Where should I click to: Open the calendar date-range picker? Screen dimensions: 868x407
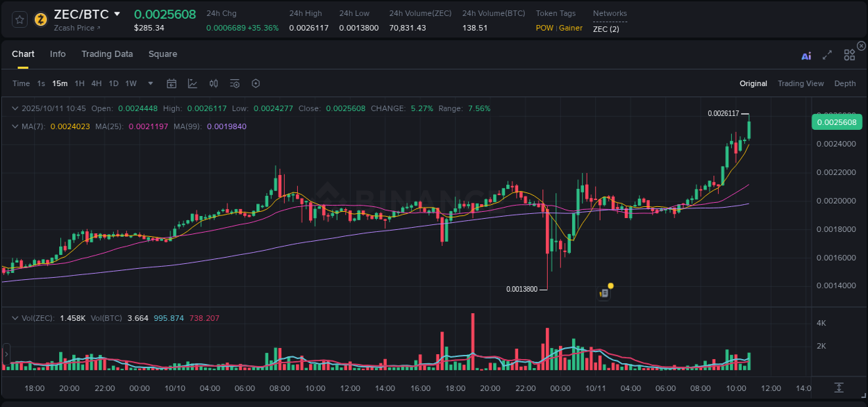click(x=172, y=83)
